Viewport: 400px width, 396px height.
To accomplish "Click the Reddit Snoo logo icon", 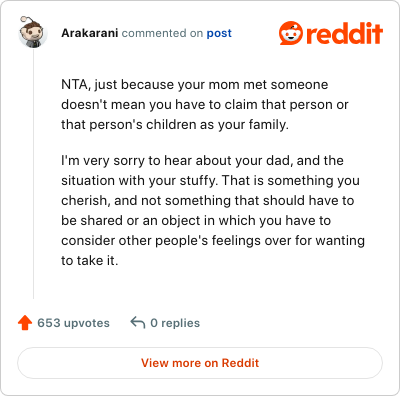I will [x=291, y=33].
